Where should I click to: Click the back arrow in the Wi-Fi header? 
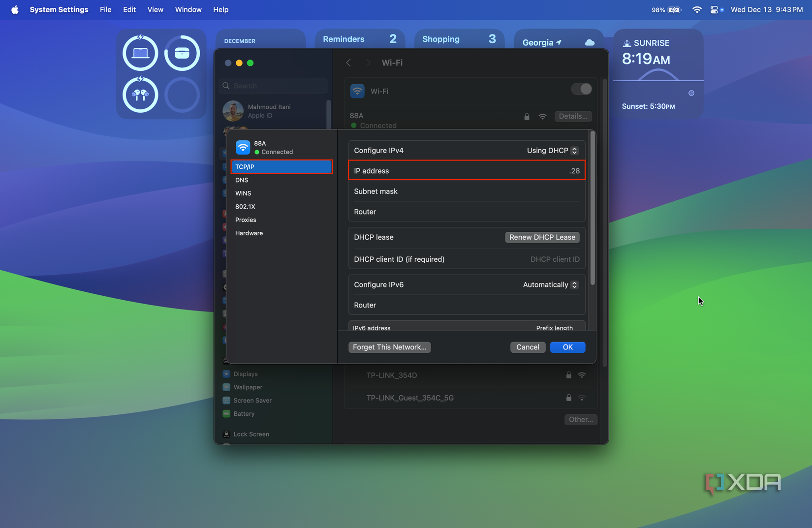348,62
